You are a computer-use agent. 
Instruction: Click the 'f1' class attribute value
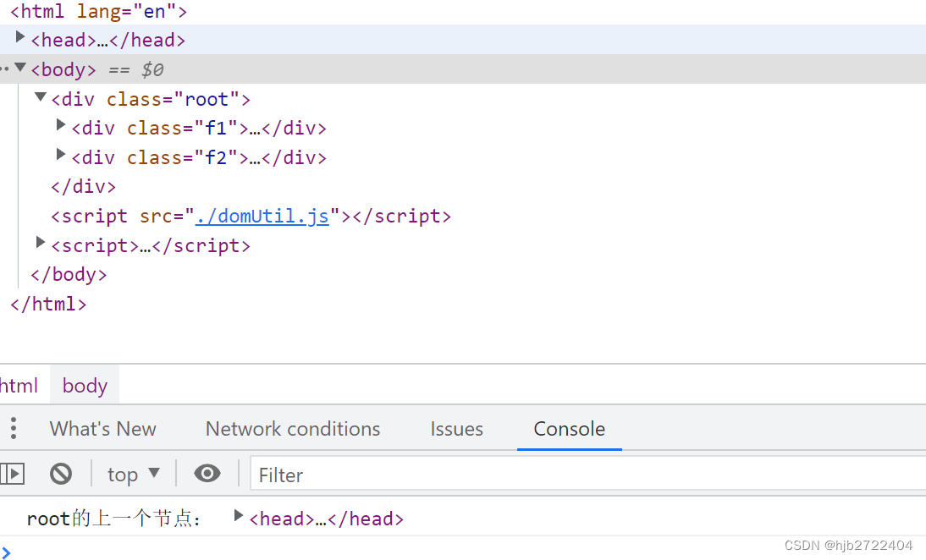[216, 128]
